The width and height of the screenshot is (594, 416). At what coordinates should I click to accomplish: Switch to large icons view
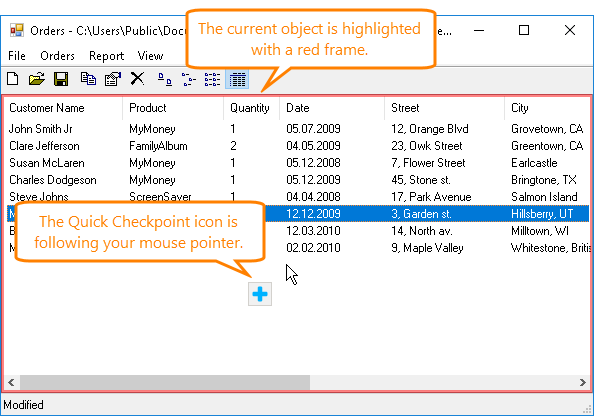click(164, 79)
